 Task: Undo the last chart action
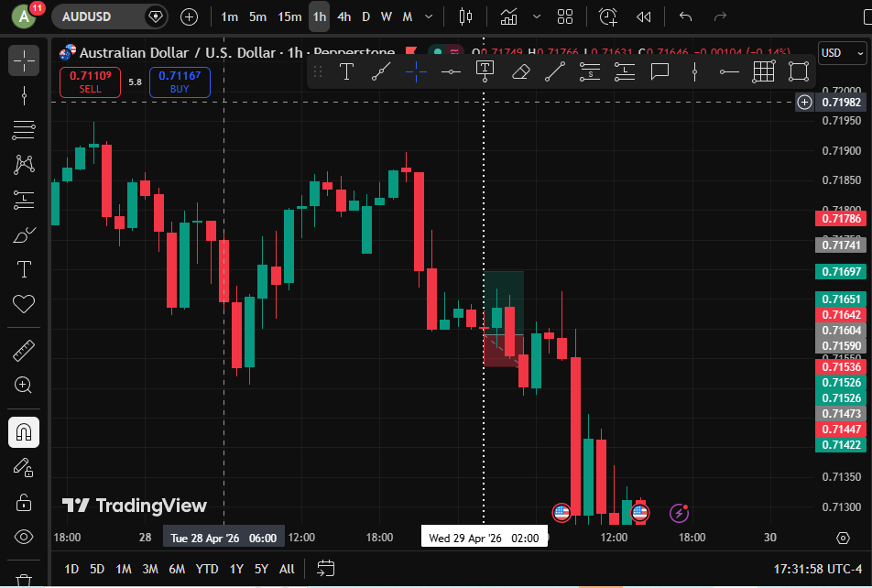tap(685, 16)
